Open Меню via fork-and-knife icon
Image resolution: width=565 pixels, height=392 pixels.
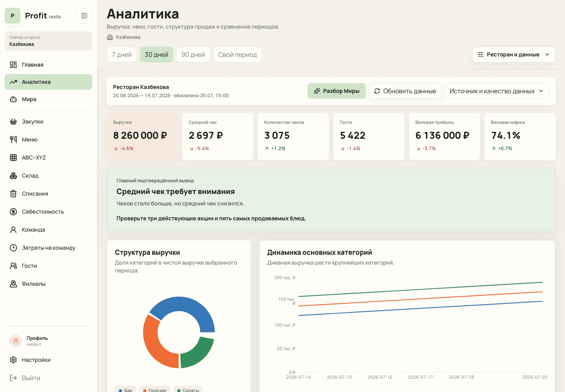(13, 140)
